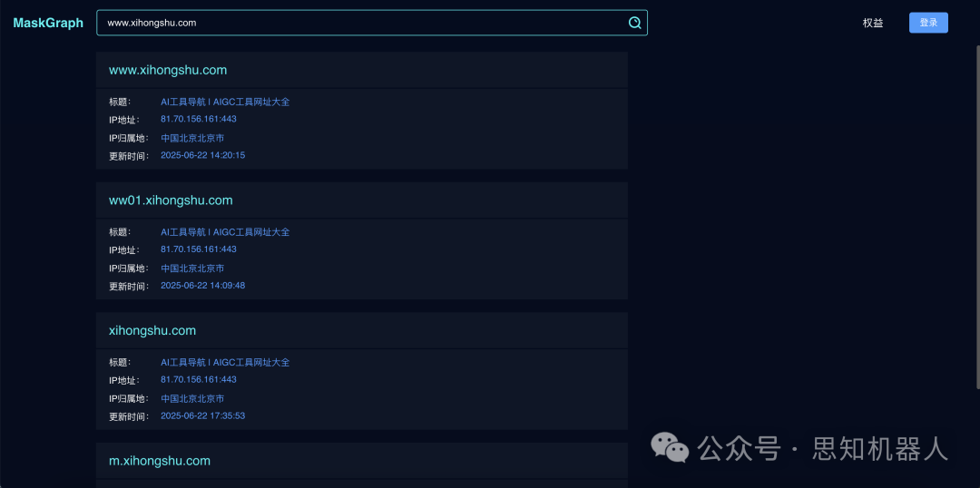The image size is (980, 488).
Task: Open the xihongshu.com result heading
Action: point(152,330)
